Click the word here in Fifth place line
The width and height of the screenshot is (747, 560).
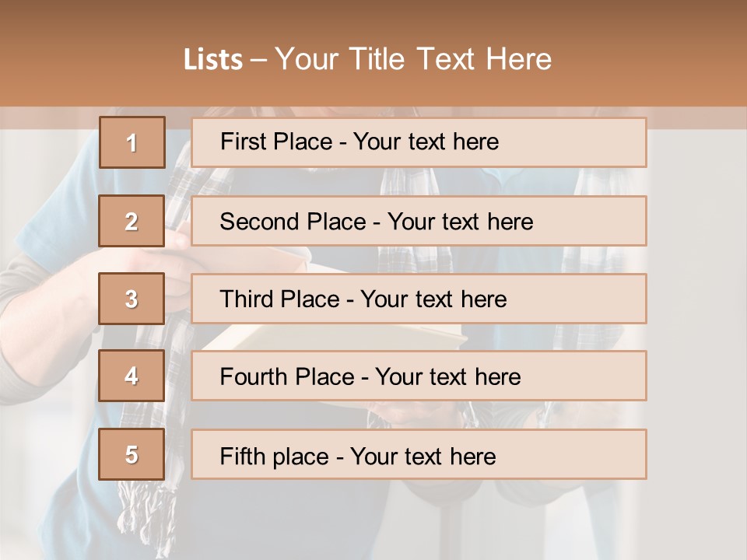tap(473, 457)
